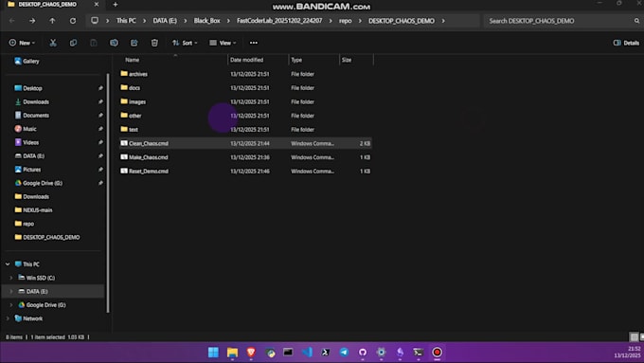Viewport: 644px width, 363px height.
Task: Open Telegram from taskbar
Action: point(344,353)
